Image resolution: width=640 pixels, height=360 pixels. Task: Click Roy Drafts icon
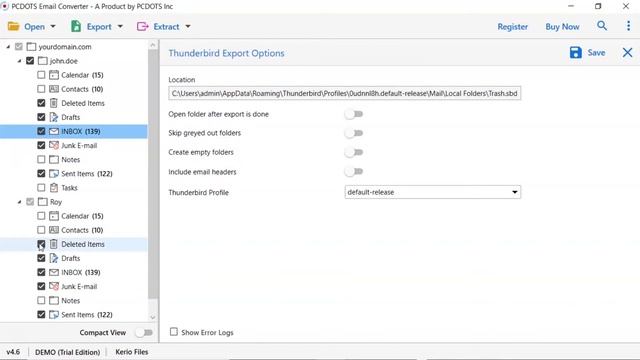pyautogui.click(x=54, y=258)
